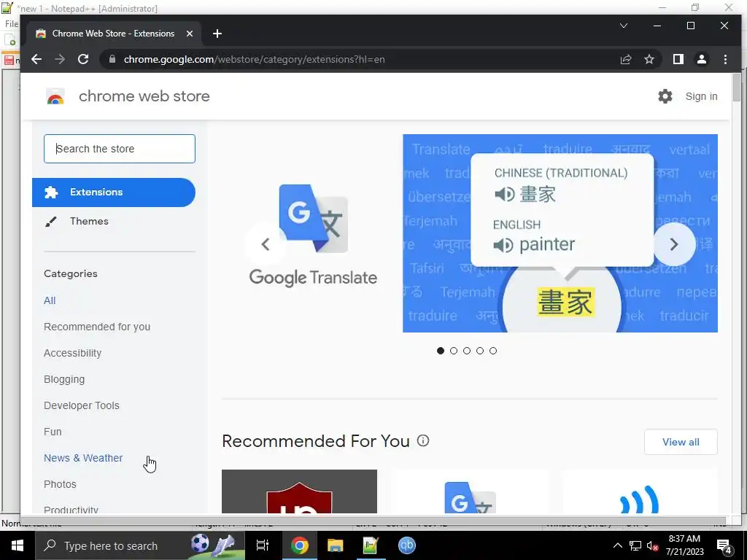Open the Accessibility category
The width and height of the screenshot is (747, 560).
click(x=72, y=353)
